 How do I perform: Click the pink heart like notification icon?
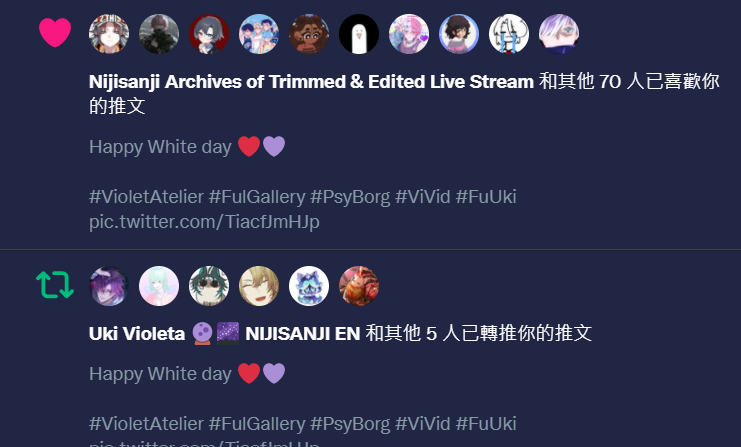[x=55, y=33]
